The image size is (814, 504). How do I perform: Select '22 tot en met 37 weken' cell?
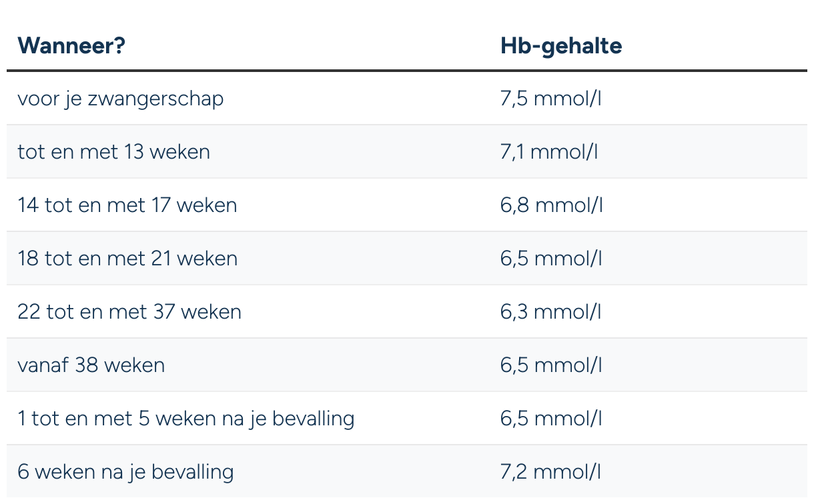129,312
